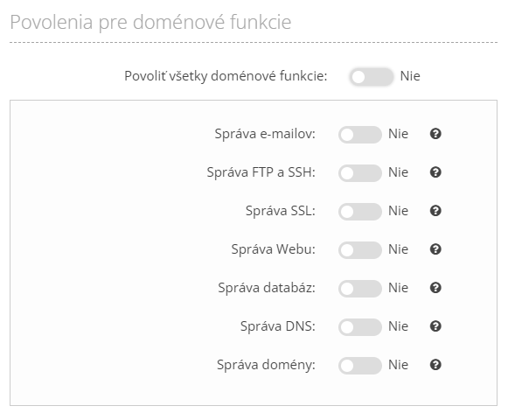Enable Správa domény toggle
Screen dimensions: 508x420
pyautogui.click(x=360, y=366)
